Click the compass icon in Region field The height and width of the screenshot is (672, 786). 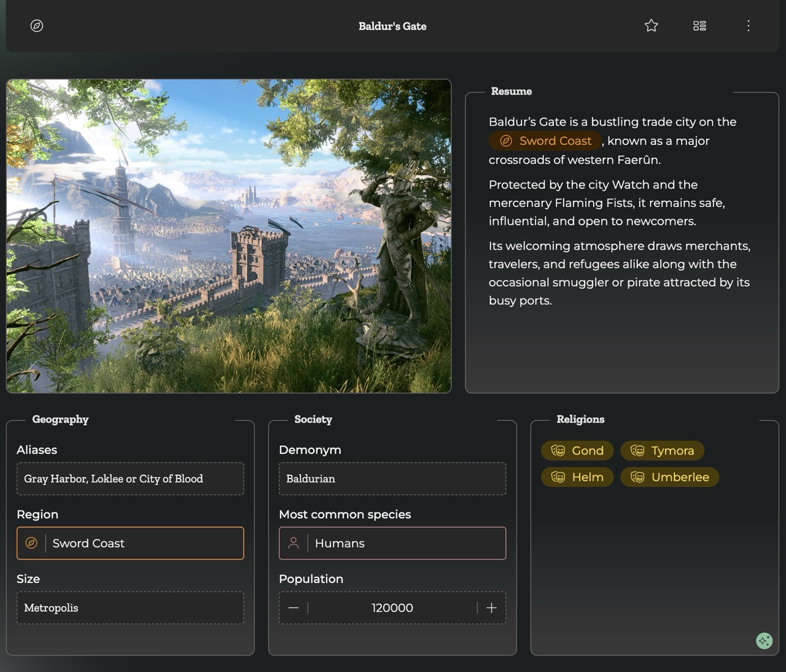pos(31,543)
